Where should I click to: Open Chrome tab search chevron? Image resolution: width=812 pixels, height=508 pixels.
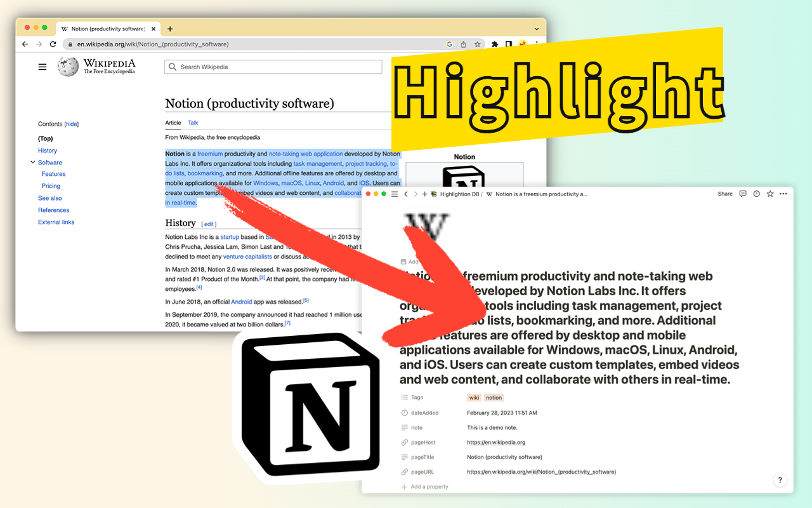pos(537,29)
